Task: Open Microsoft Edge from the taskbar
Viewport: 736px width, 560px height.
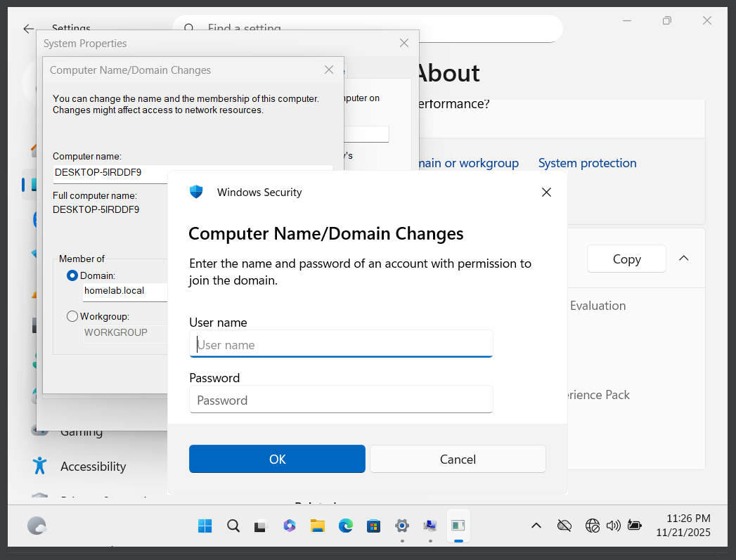Action: 346,525
